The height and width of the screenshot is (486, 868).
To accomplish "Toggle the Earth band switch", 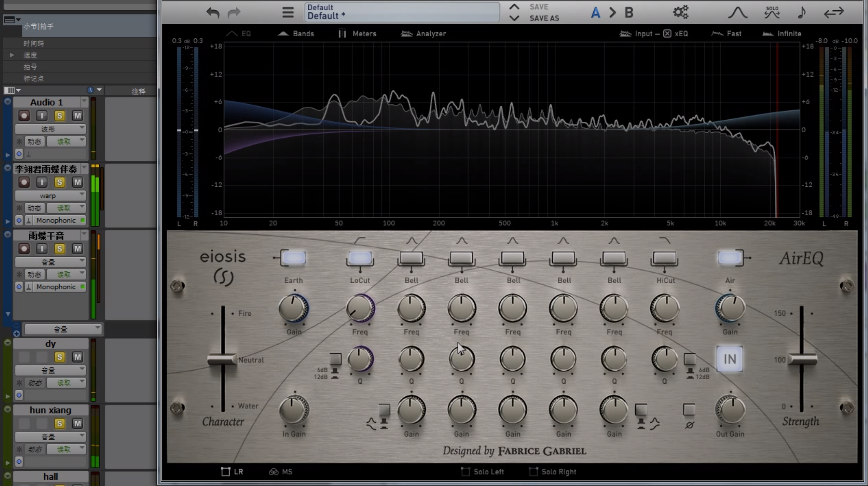I will point(294,258).
